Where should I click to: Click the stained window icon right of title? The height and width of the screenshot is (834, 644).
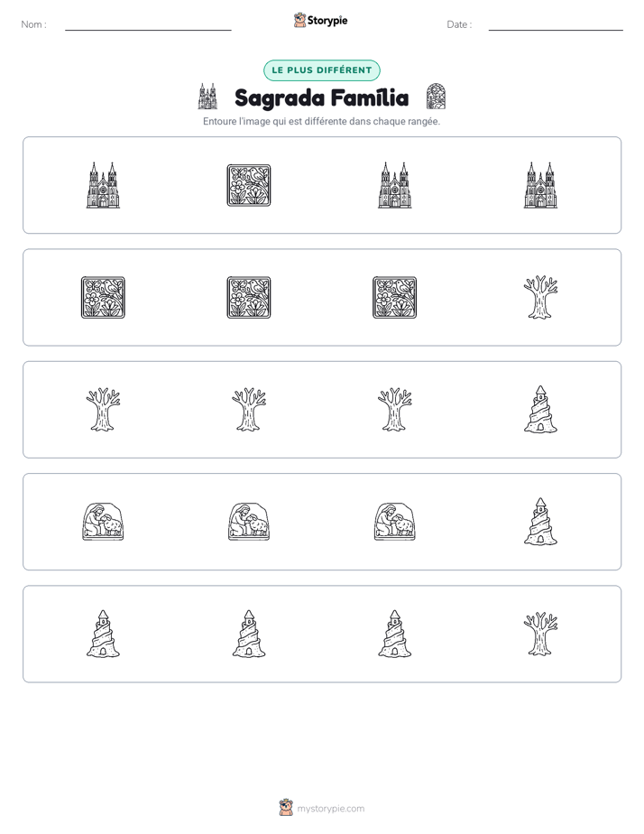click(436, 97)
